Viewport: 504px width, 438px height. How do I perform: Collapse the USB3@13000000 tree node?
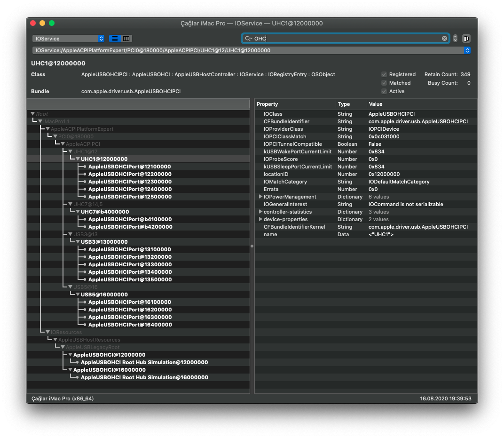[x=78, y=242]
